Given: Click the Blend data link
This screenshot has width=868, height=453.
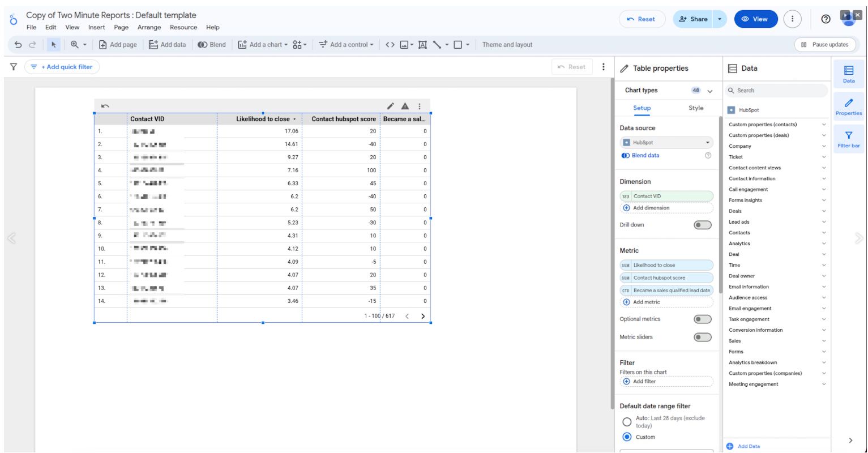Looking at the screenshot, I should 645,156.
